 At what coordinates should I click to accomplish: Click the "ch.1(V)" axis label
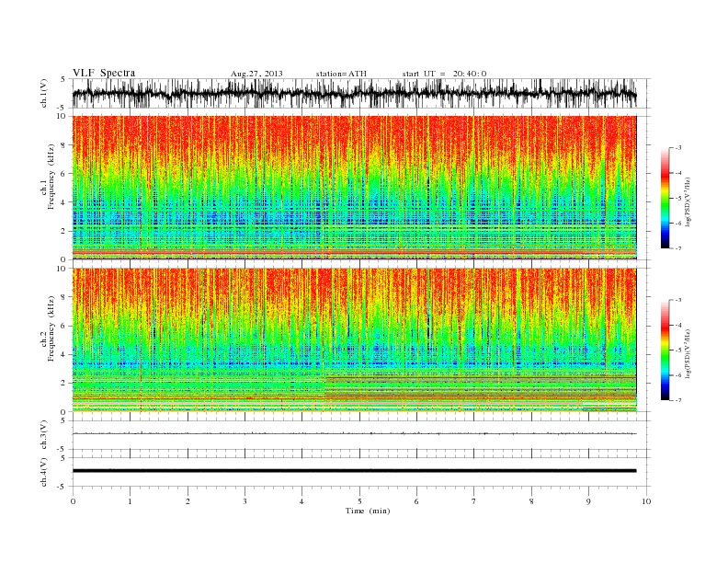coord(44,94)
